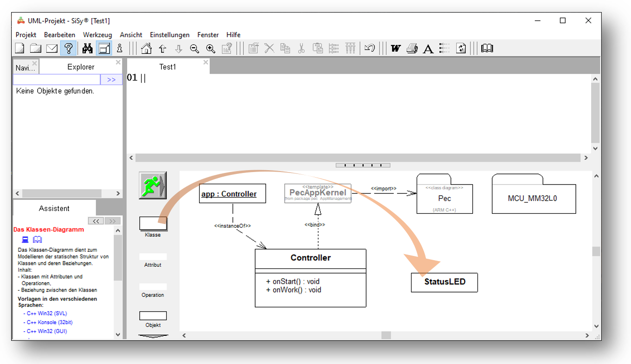Select the Klasse element in palette
The image size is (631, 364).
point(153,224)
